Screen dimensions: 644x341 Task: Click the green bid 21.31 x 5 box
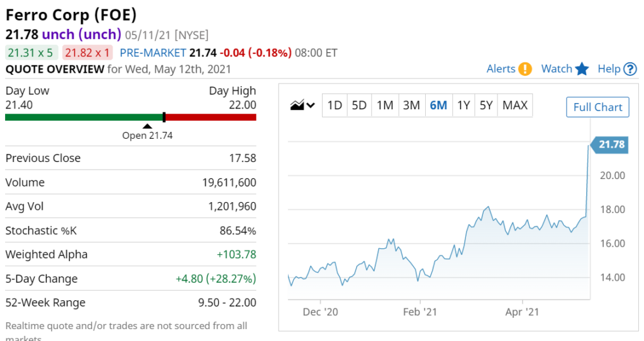[31, 53]
